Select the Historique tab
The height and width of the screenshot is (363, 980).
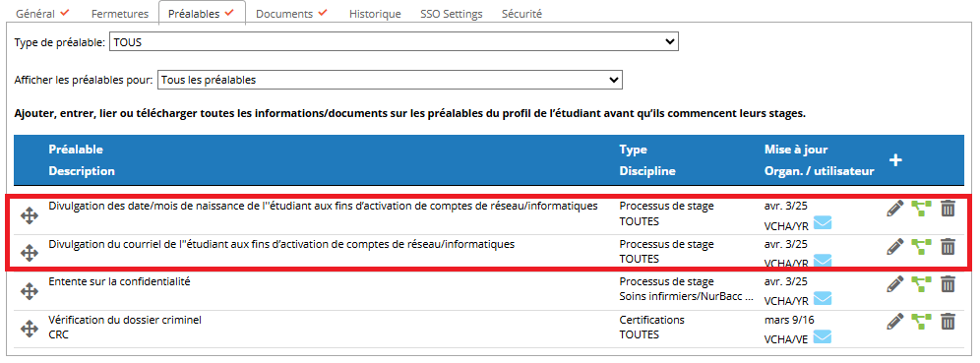(x=375, y=13)
